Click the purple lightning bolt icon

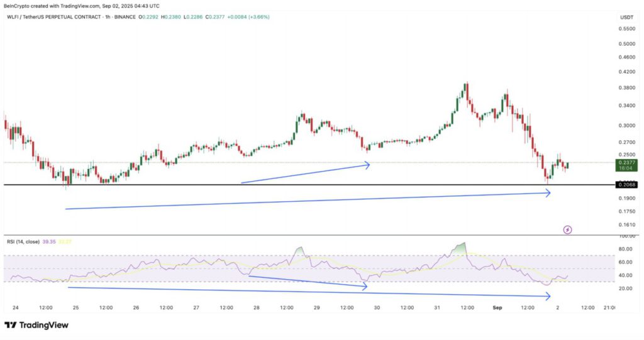point(567,230)
